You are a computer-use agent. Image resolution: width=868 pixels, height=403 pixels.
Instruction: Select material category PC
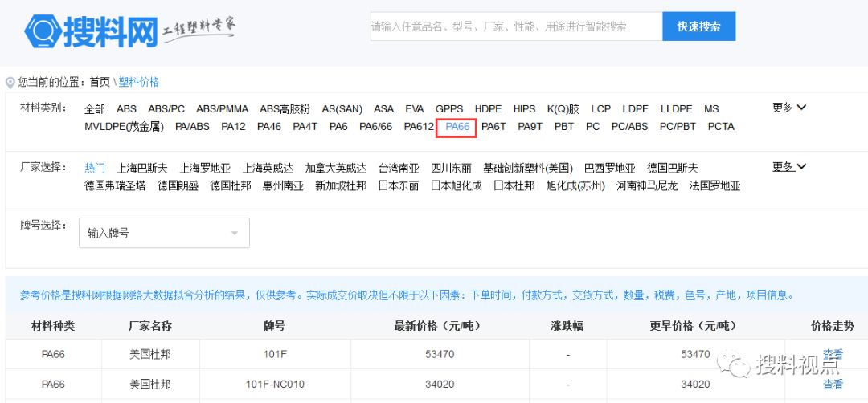592,127
